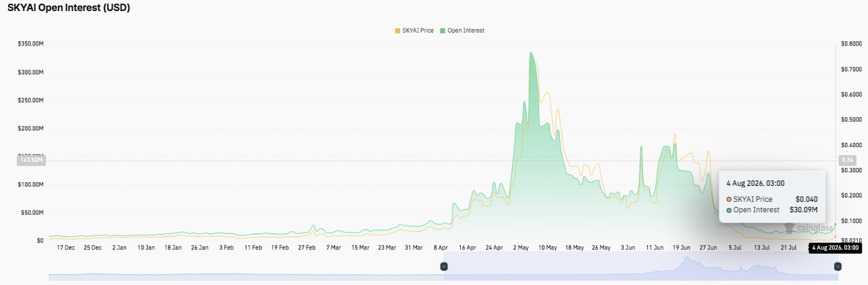The height and width of the screenshot is (285, 868).
Task: Click the $0.6000 right axis label
Action: [x=850, y=95]
